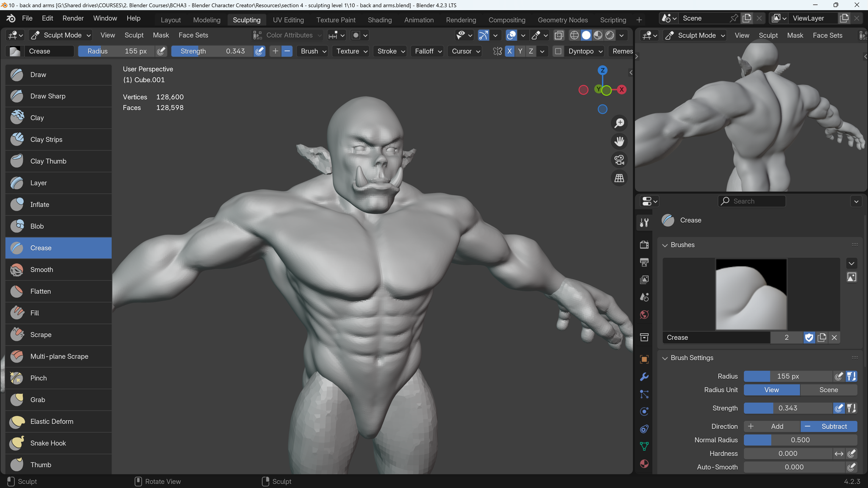Switch viewport to wireframe shading mode

click(x=574, y=35)
